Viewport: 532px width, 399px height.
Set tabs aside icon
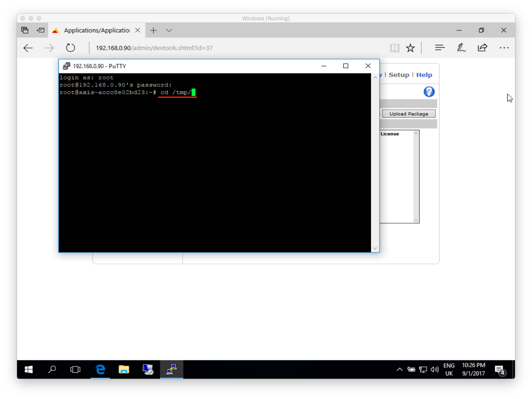[x=41, y=30]
